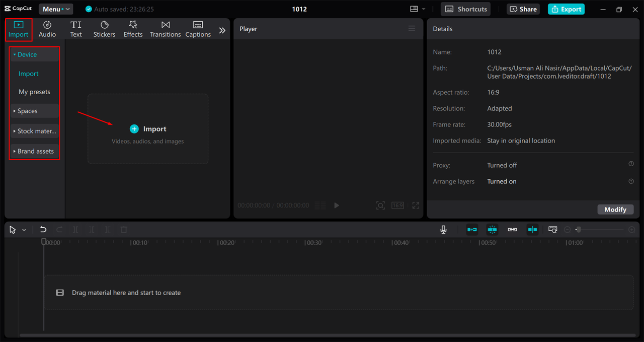Click the Stay in original location value
The image size is (644, 342).
point(521,141)
